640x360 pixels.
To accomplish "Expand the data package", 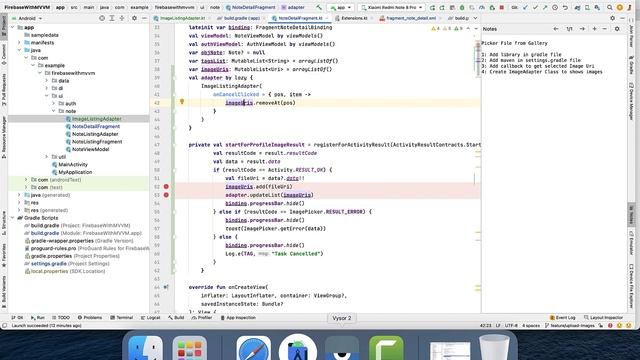I will 47,81.
